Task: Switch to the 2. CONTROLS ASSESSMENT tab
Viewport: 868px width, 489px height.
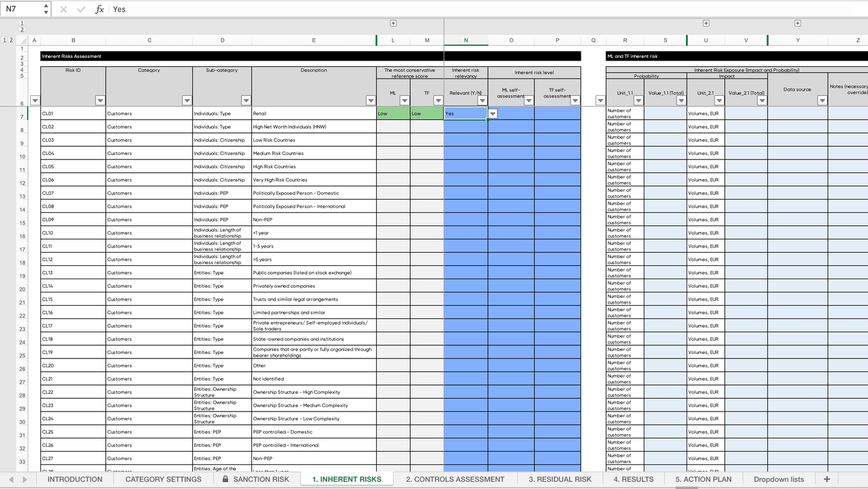Action: point(455,479)
